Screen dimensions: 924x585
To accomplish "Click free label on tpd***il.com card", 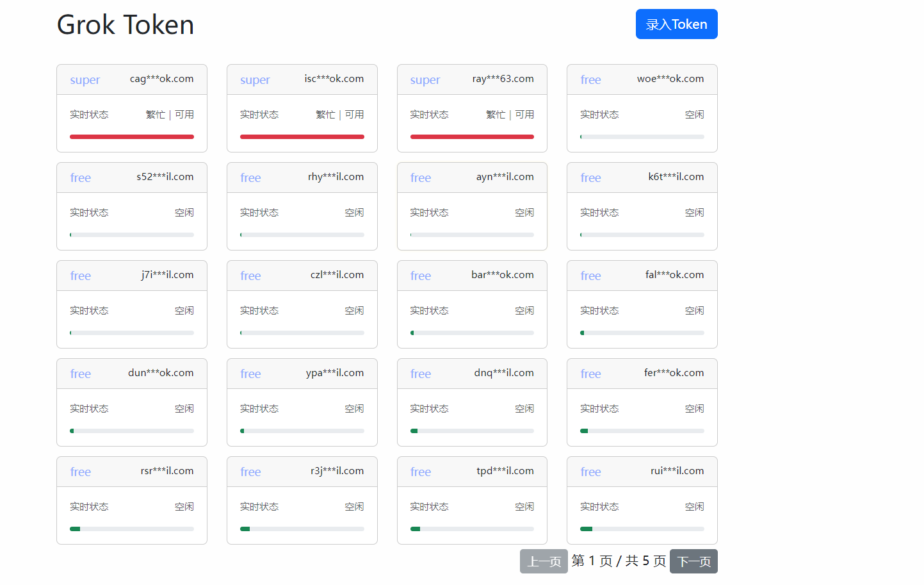I will click(421, 472).
